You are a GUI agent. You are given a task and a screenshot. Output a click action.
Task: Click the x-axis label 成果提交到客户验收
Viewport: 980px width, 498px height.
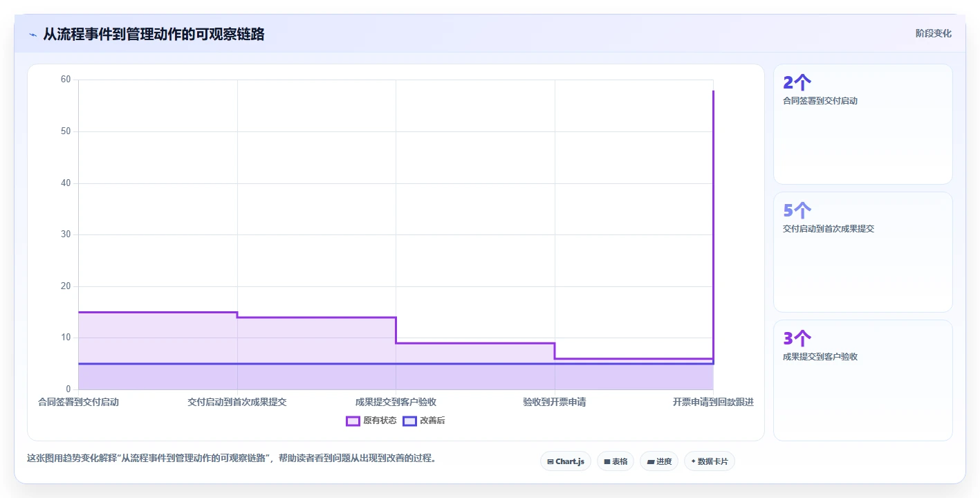[x=396, y=402]
